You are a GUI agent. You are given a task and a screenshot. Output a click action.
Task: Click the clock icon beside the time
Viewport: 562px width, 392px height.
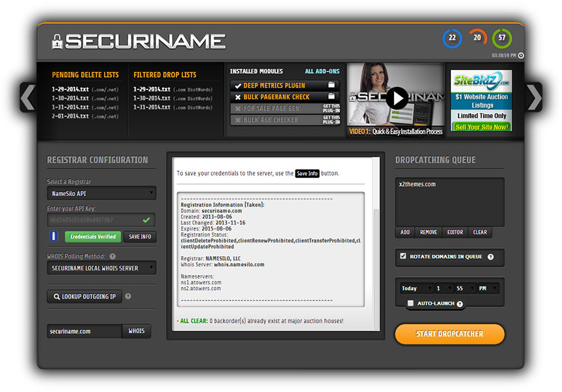pyautogui.click(x=521, y=55)
